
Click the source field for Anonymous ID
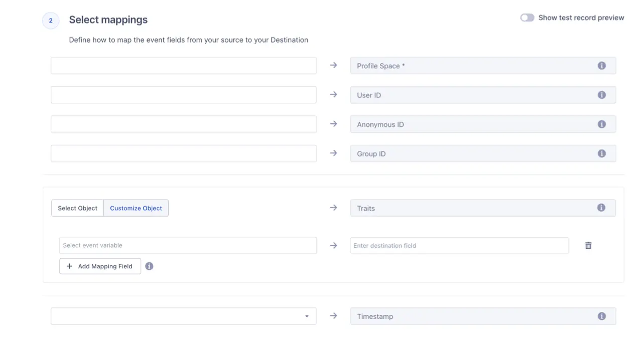click(x=184, y=124)
